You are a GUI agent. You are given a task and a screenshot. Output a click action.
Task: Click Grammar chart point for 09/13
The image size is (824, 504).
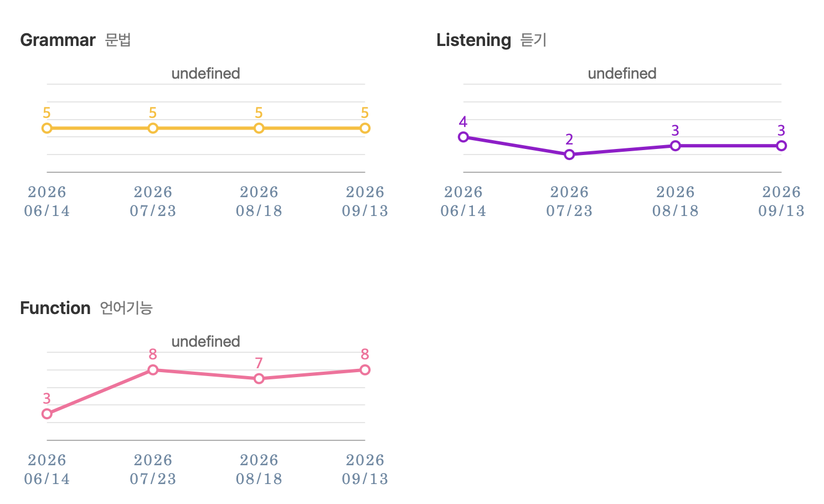pyautogui.click(x=365, y=128)
